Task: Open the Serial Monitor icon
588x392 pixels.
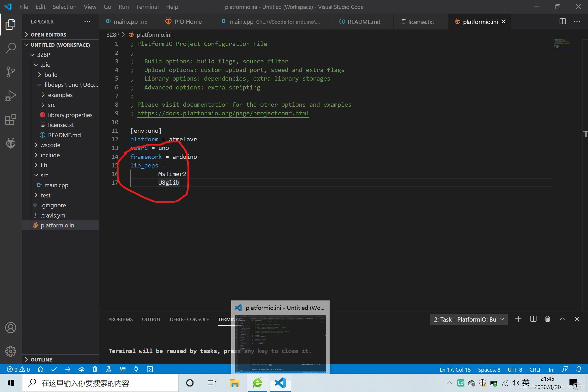Action: [136, 369]
